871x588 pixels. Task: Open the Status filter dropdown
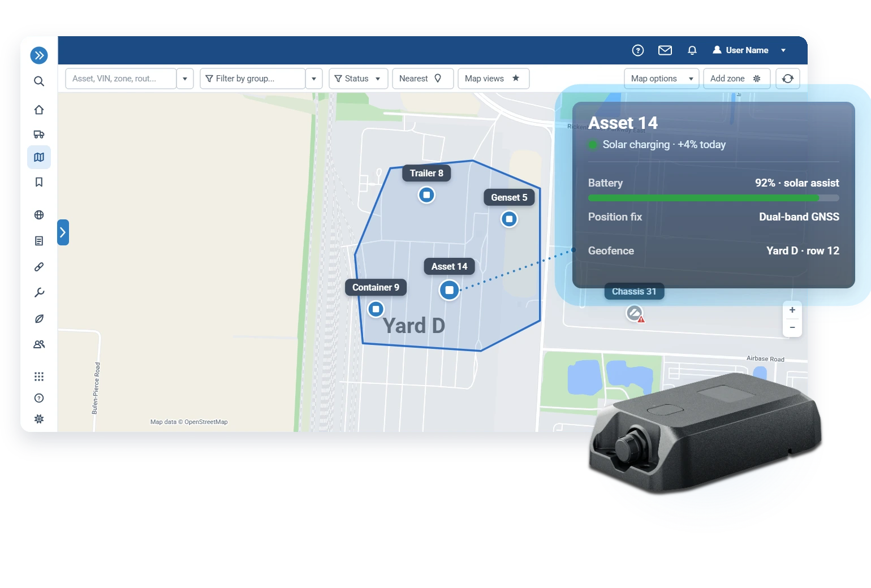tap(358, 79)
